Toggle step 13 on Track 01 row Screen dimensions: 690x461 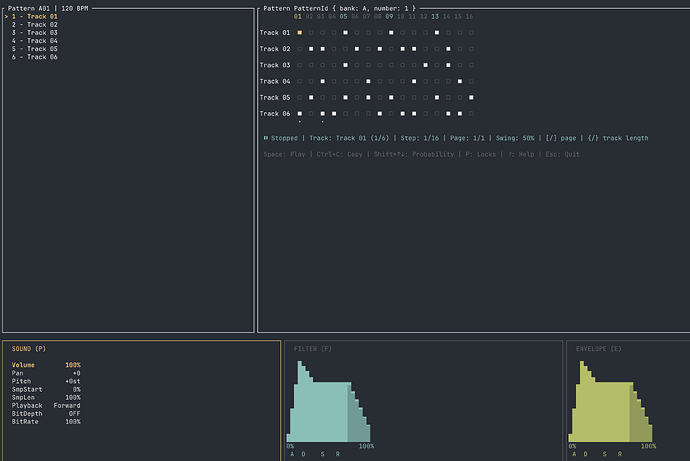tap(437, 33)
